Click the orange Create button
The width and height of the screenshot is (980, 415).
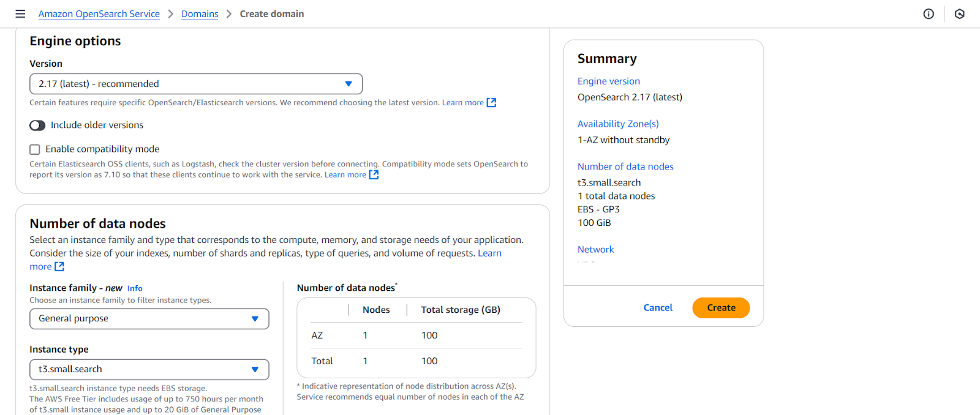click(x=721, y=308)
